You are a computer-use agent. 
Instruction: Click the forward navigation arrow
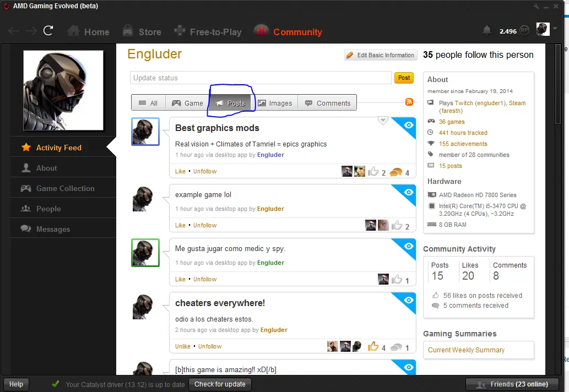click(31, 31)
